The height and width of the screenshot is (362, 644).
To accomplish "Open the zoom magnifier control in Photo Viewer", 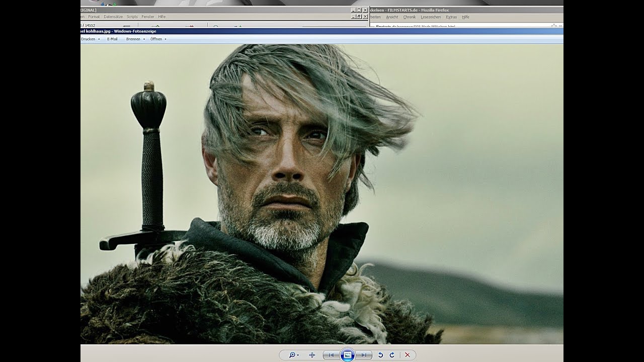I will pos(294,355).
